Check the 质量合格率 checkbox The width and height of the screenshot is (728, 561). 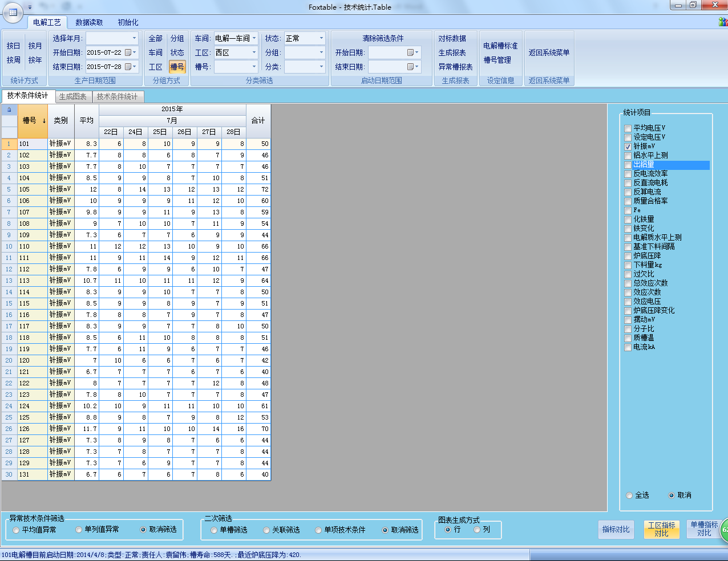(x=628, y=201)
